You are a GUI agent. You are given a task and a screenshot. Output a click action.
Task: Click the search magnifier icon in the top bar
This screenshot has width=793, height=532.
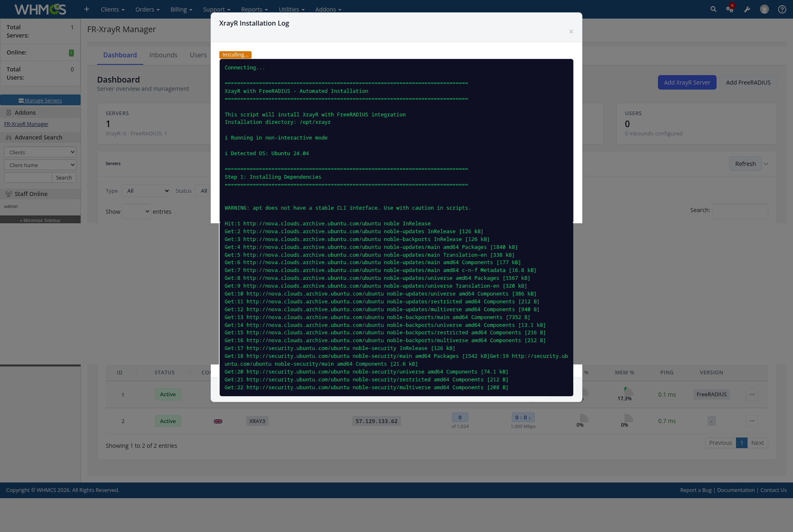[x=713, y=9]
